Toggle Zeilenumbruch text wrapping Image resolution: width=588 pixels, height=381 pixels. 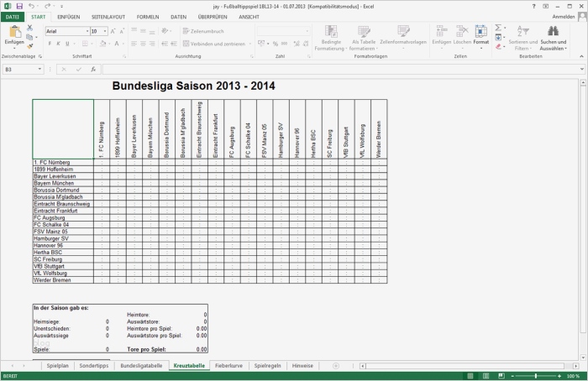(x=203, y=31)
